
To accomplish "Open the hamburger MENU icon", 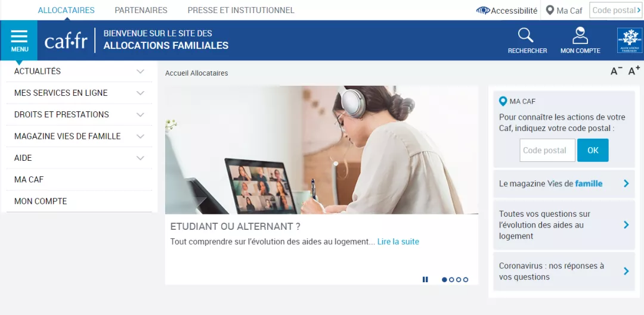I will [19, 36].
